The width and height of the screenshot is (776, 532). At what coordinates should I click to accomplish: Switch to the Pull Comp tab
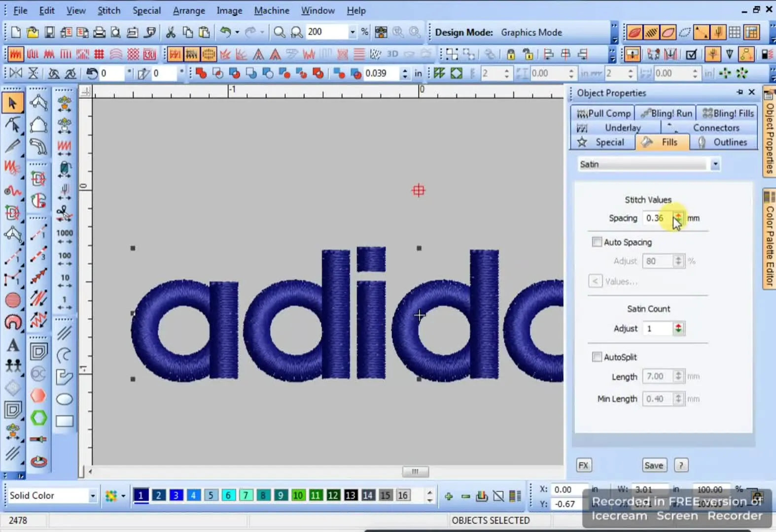[x=603, y=113]
